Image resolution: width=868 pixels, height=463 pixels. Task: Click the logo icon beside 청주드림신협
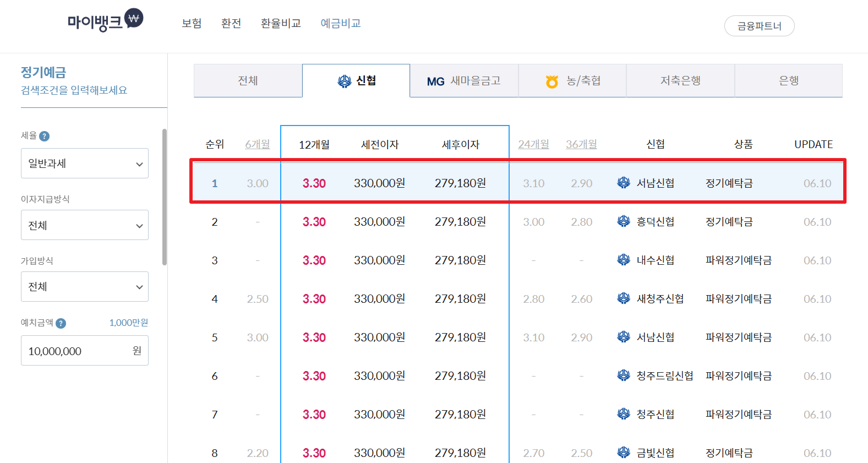point(624,375)
